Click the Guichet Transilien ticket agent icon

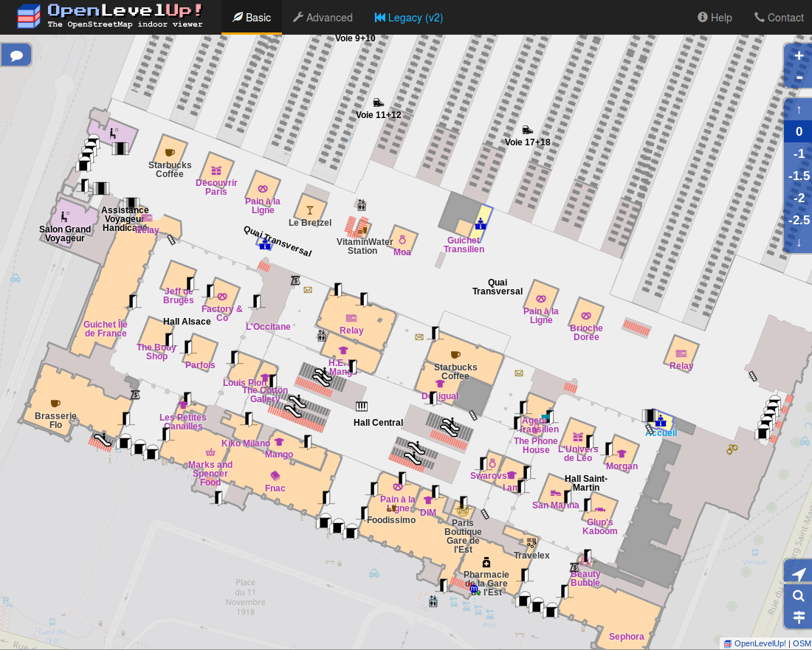pos(481,224)
